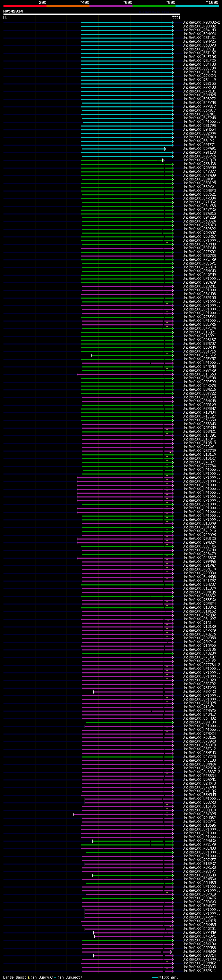Select the UniRef100_Q5U8V3 label
The height and width of the screenshot is (980, 222).
199,45
